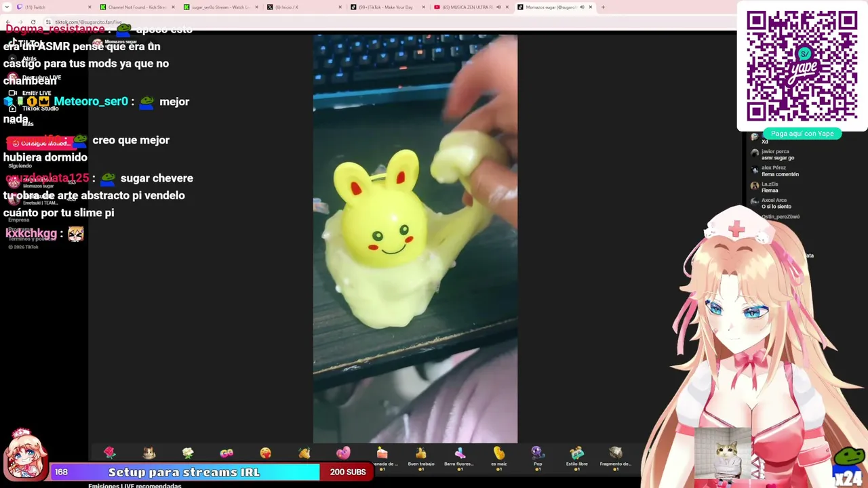Viewport: 868px width, 488px height.
Task: Send the clapping hands gift
Action: click(304, 454)
